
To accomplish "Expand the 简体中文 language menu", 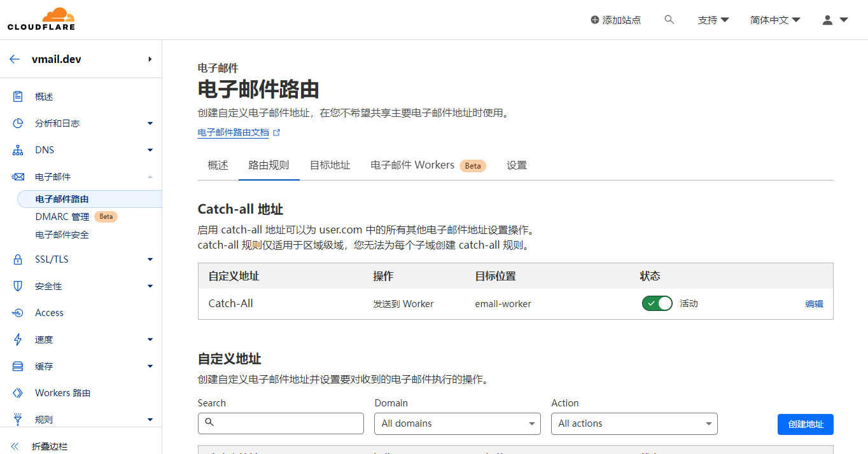I will tap(774, 20).
